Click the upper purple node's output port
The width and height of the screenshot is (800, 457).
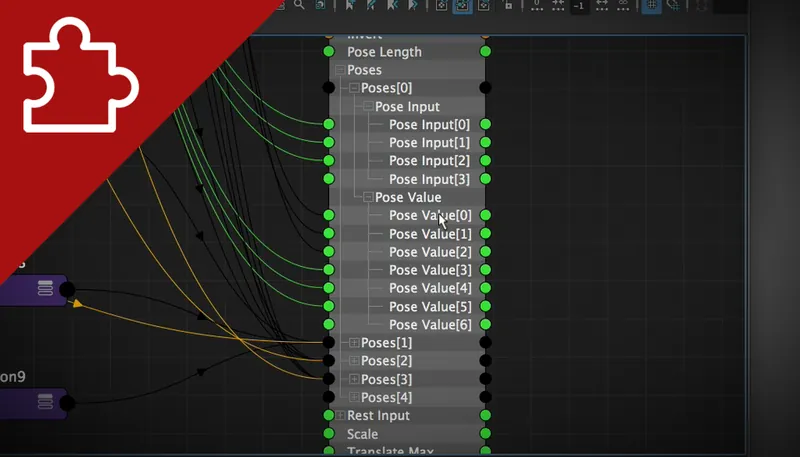67,290
